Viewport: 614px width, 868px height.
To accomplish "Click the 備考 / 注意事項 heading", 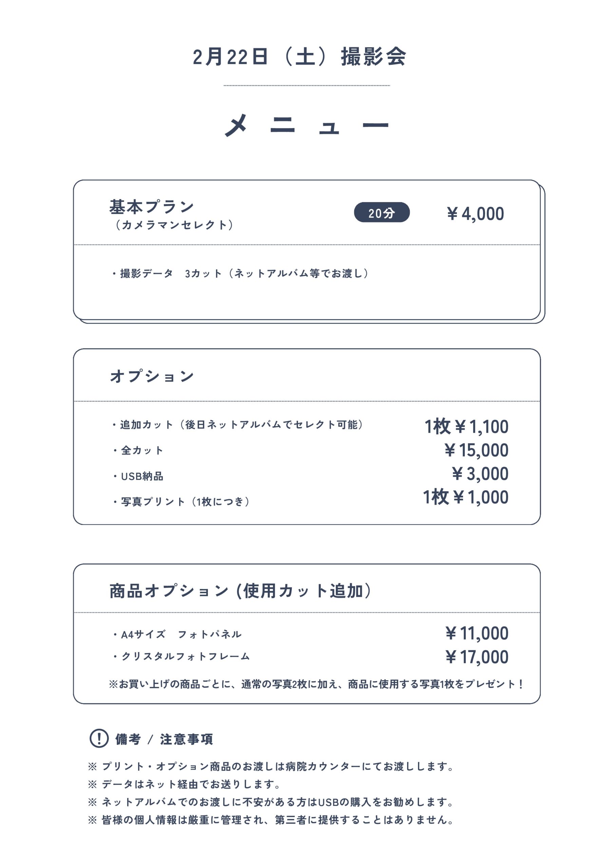I will 164,739.
